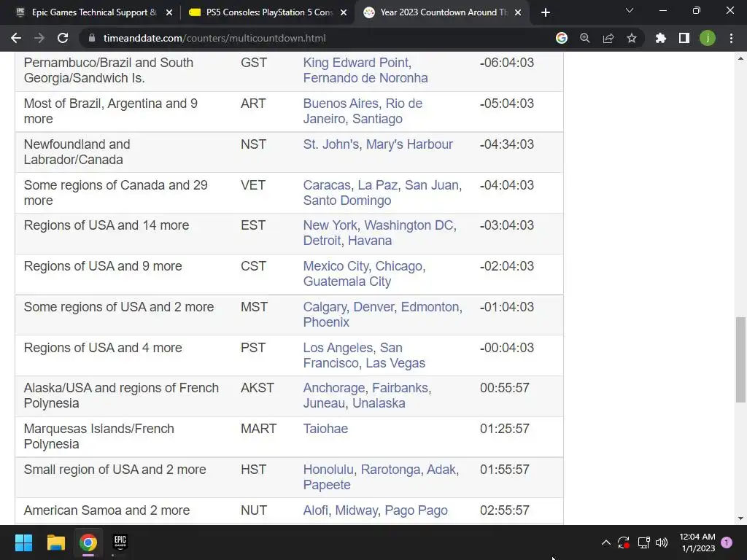The width and height of the screenshot is (747, 560).
Task: Open the New York link
Action: [330, 225]
